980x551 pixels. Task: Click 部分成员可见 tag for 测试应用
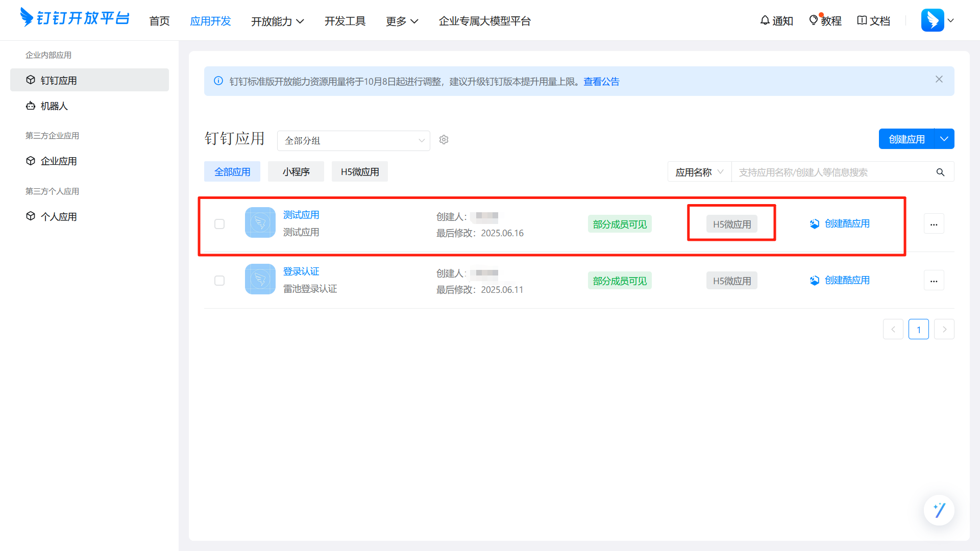coord(620,224)
